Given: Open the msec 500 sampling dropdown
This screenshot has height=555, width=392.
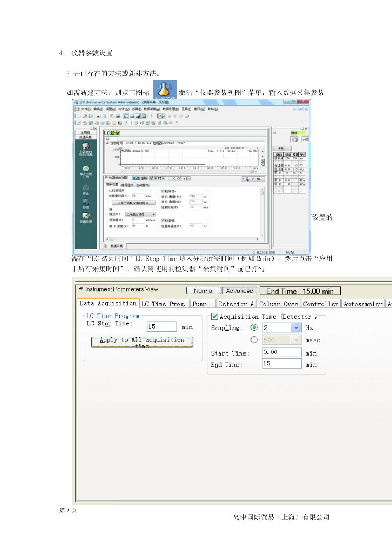Looking at the screenshot, I should 296,340.
